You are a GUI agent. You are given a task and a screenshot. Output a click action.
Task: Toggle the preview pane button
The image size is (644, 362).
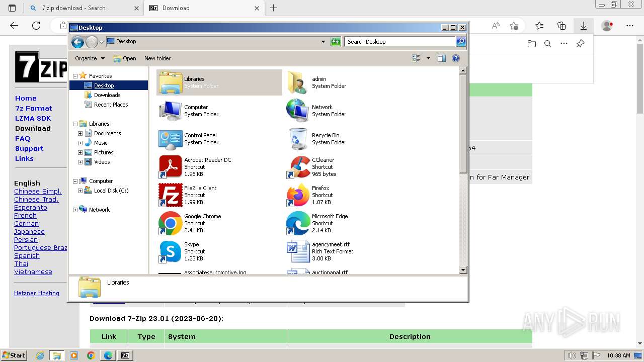[x=442, y=58]
